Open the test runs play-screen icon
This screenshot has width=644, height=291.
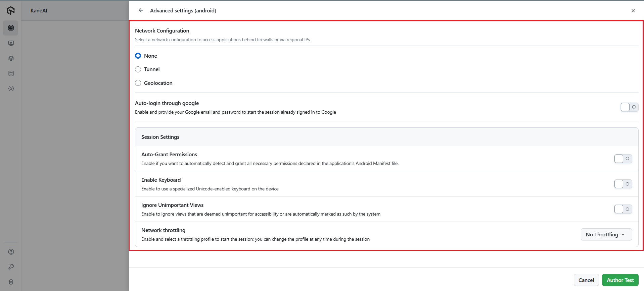[x=11, y=43]
